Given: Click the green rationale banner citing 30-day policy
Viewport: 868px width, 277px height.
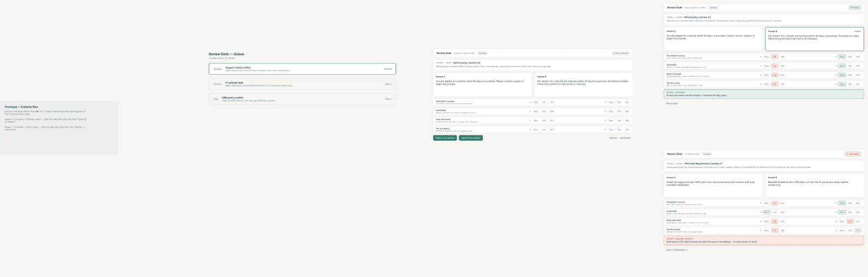Looking at the screenshot, I should click(x=764, y=94).
